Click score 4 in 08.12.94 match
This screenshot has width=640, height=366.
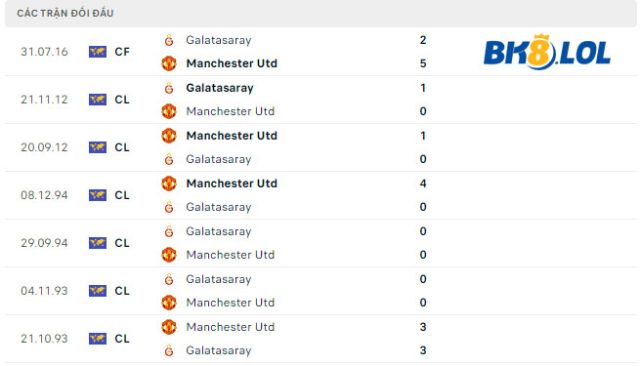coord(423,183)
